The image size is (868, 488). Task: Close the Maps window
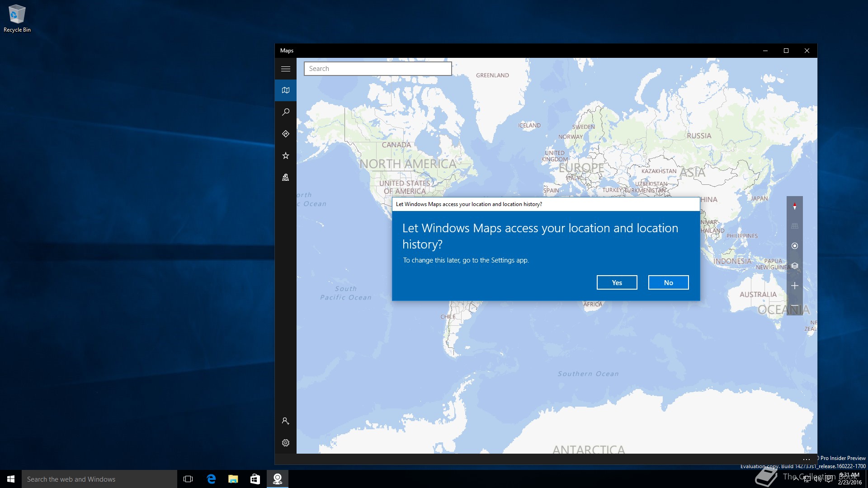click(807, 51)
